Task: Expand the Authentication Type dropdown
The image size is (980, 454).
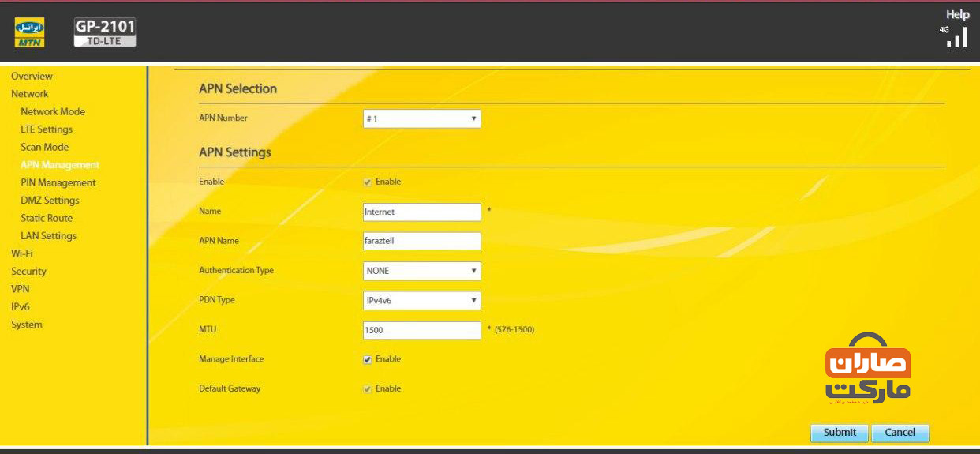Action: coord(421,271)
